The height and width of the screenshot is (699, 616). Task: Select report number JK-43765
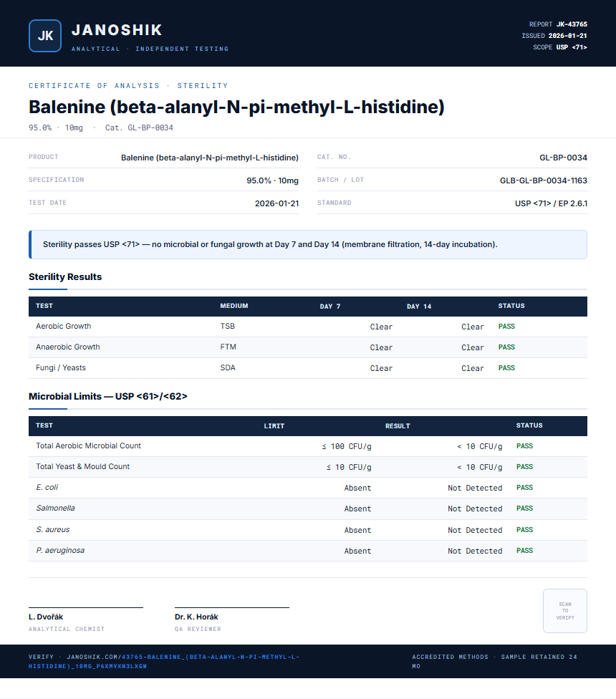[x=572, y=24]
